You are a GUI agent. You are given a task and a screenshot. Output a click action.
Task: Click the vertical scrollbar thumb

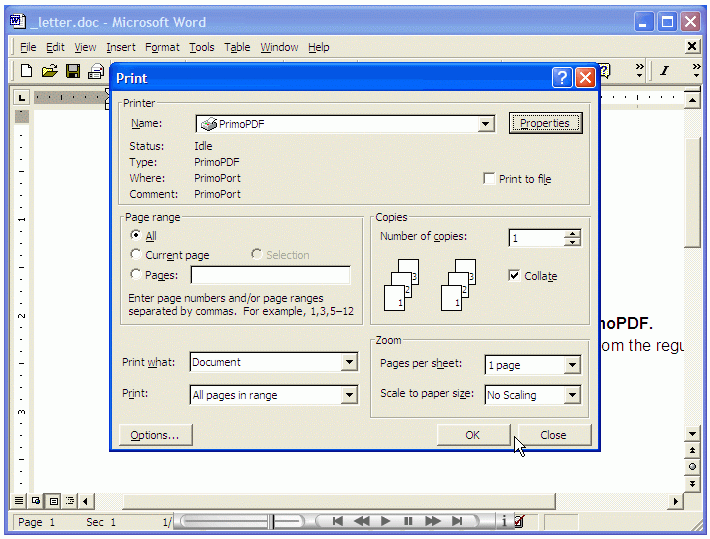click(x=692, y=192)
